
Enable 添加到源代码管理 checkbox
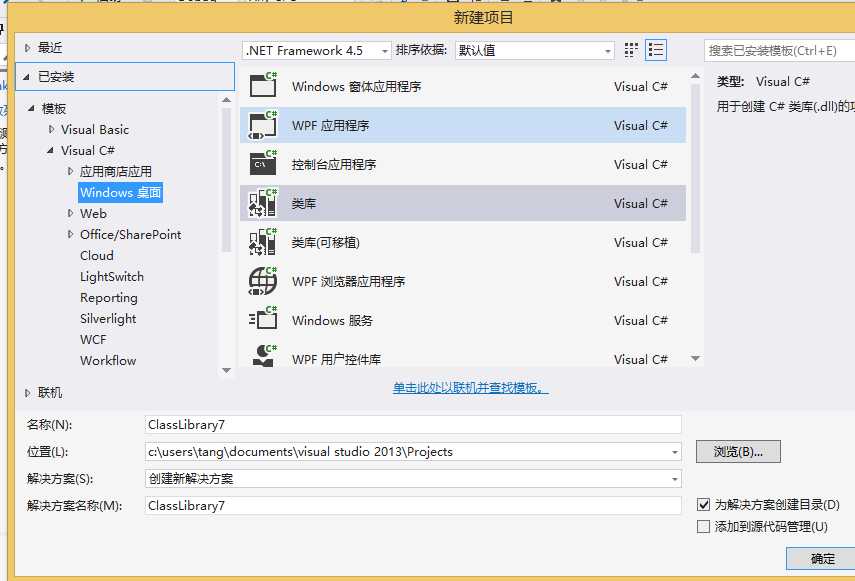click(703, 526)
